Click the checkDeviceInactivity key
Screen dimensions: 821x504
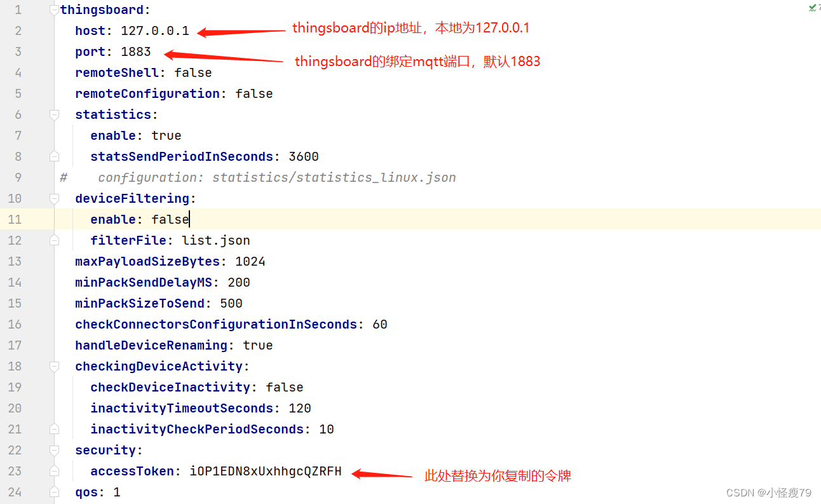[170, 388]
